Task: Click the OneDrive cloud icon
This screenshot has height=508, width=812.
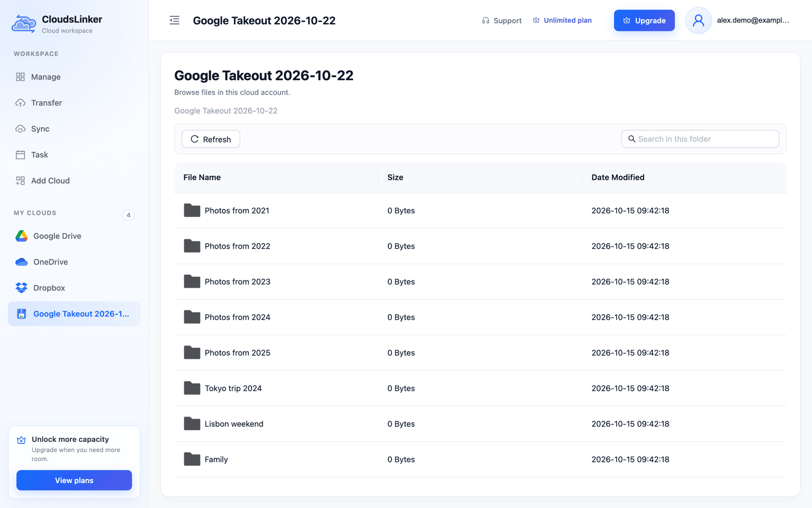Action: click(x=21, y=262)
